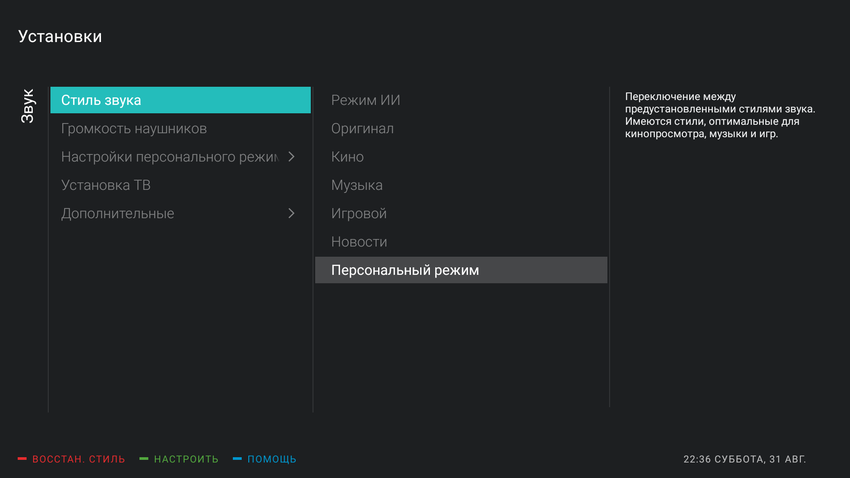Click the green Настроить indicator
850x478 pixels.
144,459
